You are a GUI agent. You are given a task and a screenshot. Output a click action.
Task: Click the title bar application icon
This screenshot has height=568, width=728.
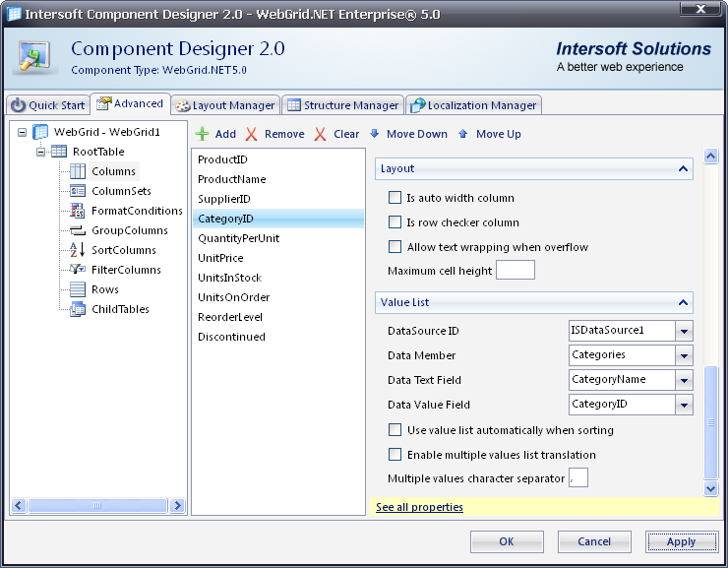click(x=14, y=14)
